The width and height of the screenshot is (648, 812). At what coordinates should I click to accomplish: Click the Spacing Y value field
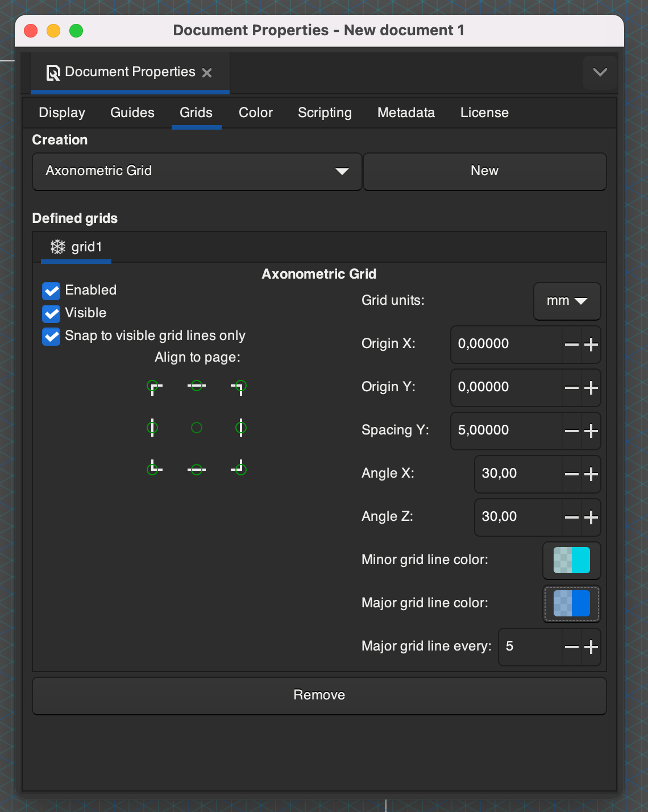coord(506,430)
